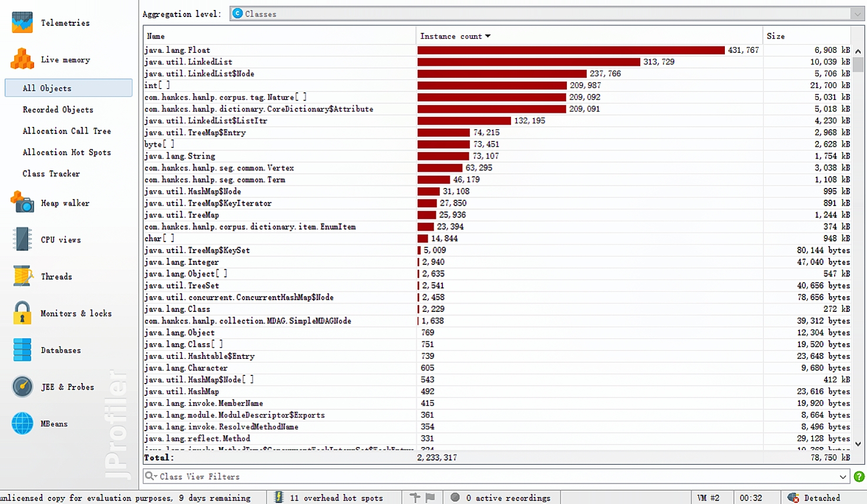Viewport: 867px width, 504px height.
Task: Select the java.util.LinkedList row
Action: coord(498,62)
